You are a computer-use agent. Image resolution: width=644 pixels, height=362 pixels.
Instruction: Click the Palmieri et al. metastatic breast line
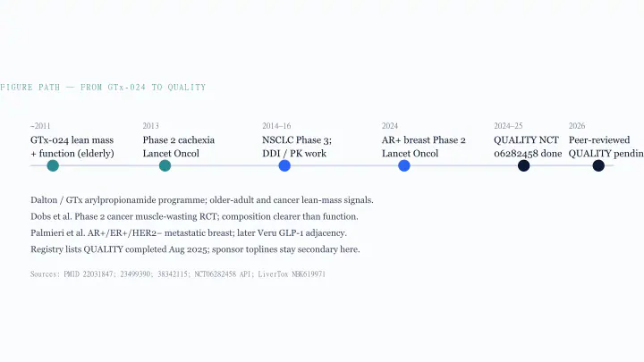point(189,232)
